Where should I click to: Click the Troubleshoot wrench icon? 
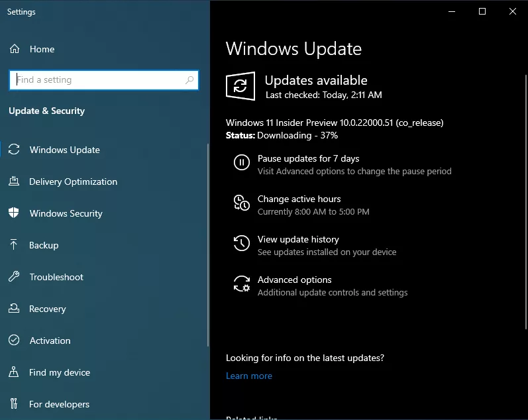[x=14, y=276]
